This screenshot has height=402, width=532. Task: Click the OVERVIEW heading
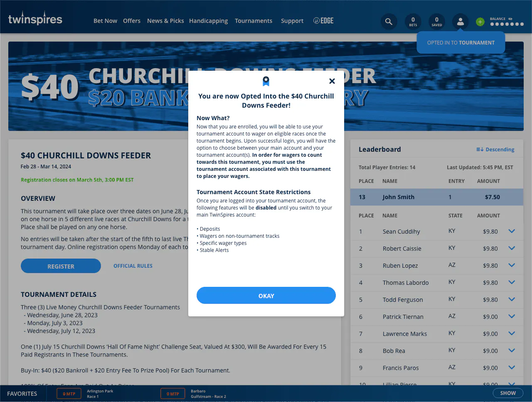point(38,199)
